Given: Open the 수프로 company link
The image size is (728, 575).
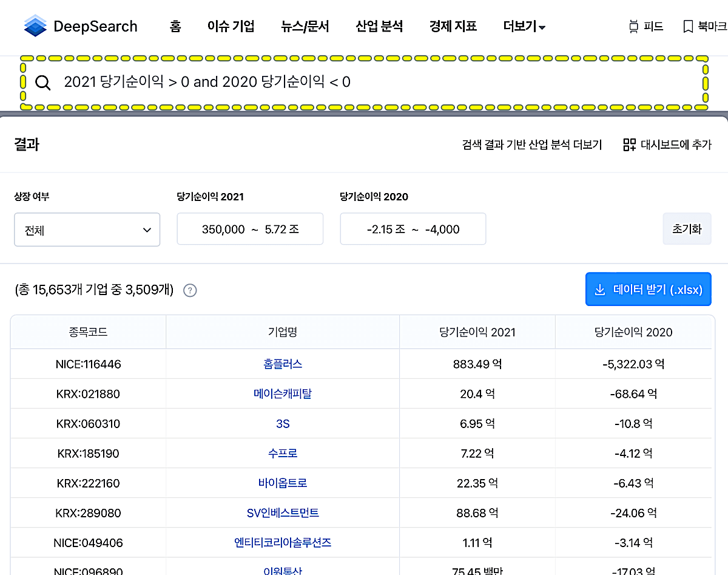Looking at the screenshot, I should 283,453.
